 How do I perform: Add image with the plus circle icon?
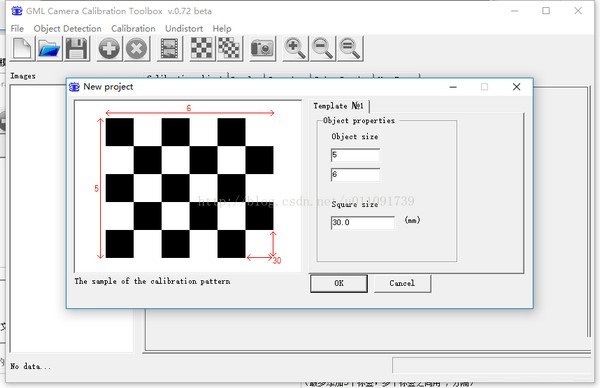(109, 49)
